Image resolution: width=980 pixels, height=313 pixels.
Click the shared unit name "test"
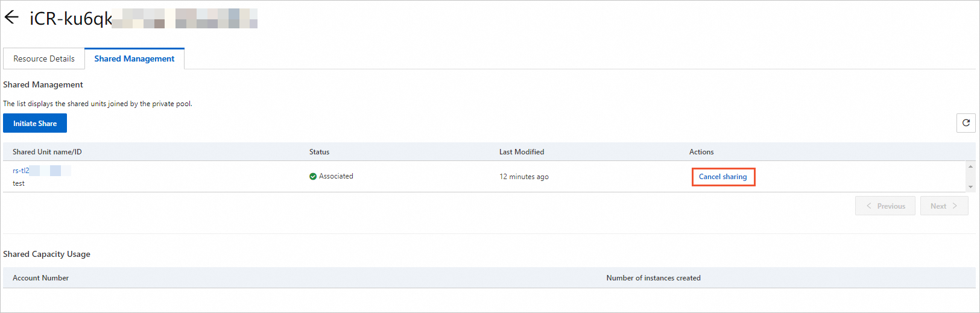[19, 183]
